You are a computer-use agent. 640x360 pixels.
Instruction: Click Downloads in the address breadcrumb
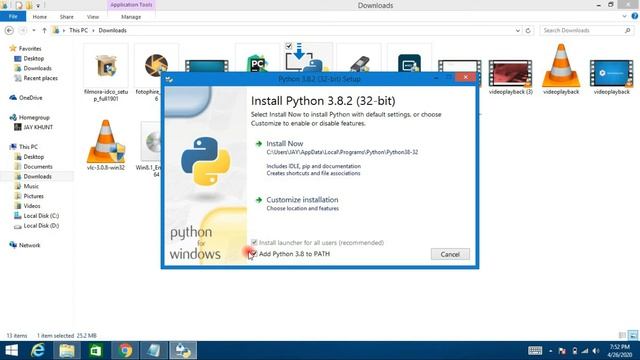112,31
